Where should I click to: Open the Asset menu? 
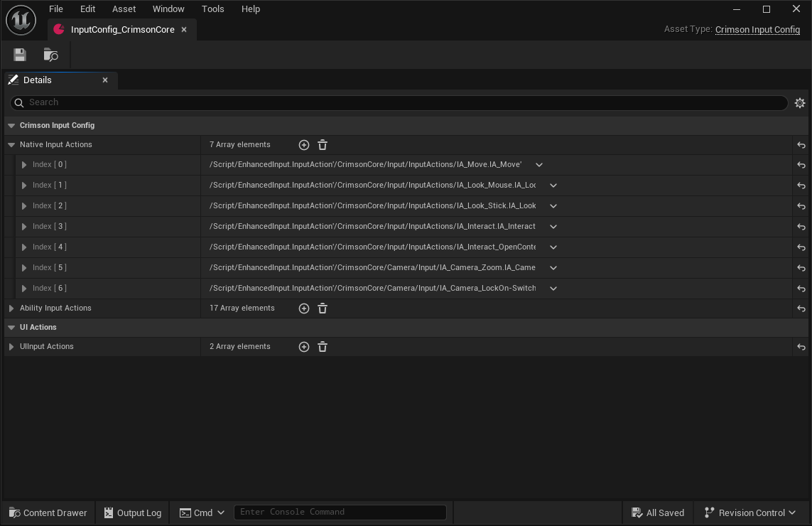click(x=124, y=9)
